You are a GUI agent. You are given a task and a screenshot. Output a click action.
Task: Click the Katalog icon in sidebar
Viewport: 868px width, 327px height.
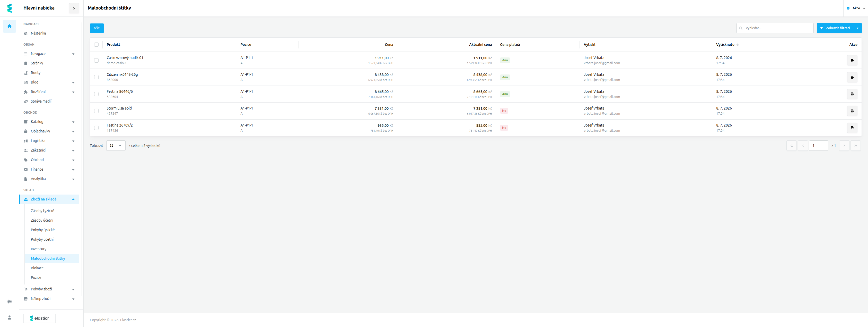click(x=26, y=122)
